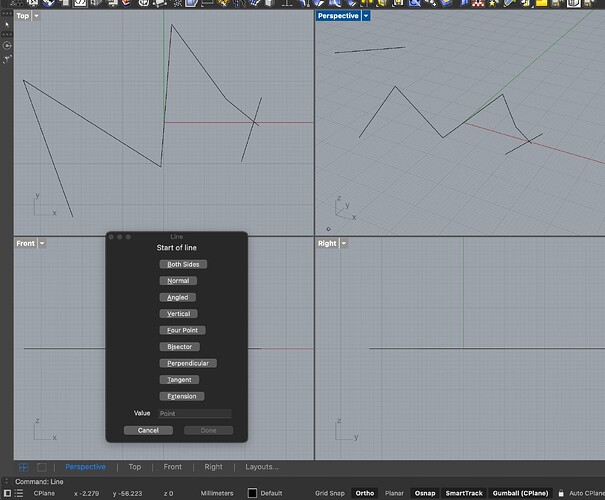Click the command bar dots handle
This screenshot has height=500, width=605.
coord(6,481)
